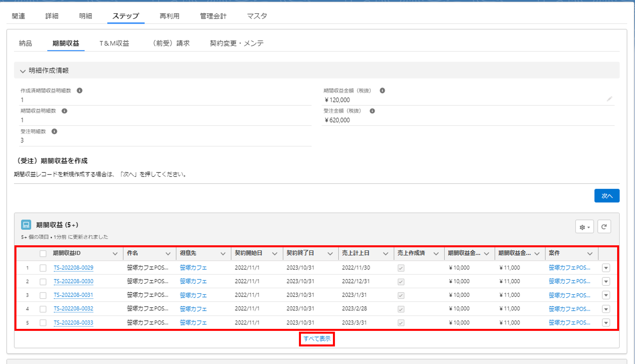Select checkbox for row TS-202208-0031
The width and height of the screenshot is (635, 364).
pos(43,295)
